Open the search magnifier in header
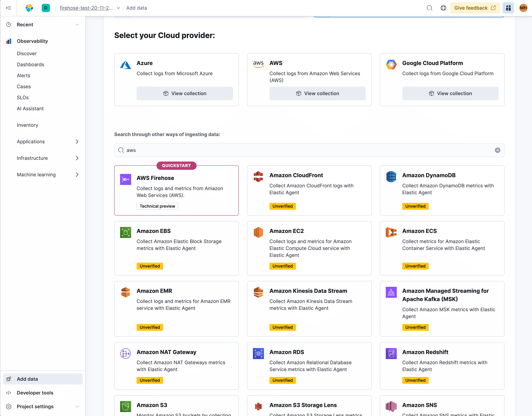 click(x=429, y=8)
